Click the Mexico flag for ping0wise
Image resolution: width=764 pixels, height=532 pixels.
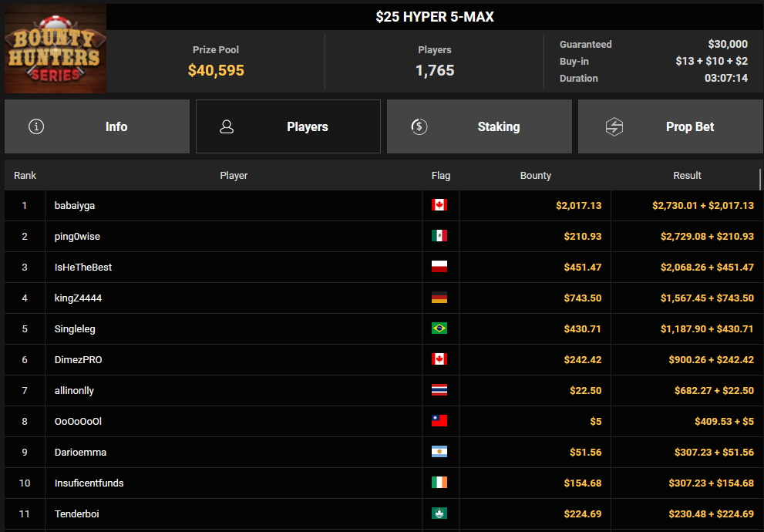tap(439, 236)
